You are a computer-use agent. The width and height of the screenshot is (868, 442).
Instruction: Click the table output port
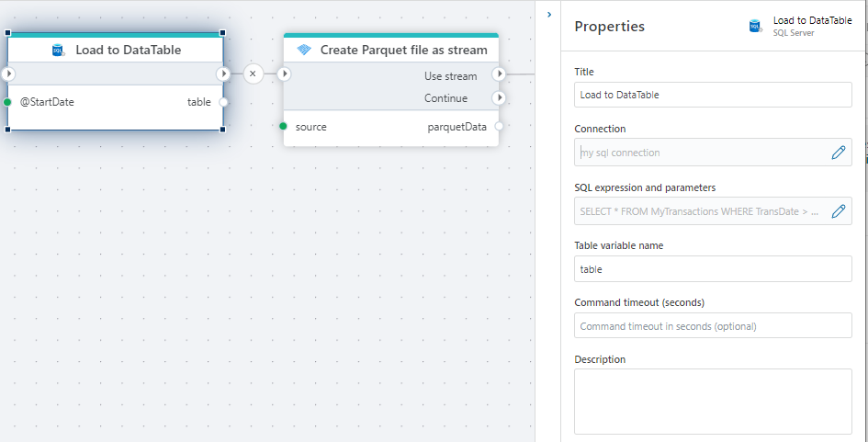[x=223, y=102]
